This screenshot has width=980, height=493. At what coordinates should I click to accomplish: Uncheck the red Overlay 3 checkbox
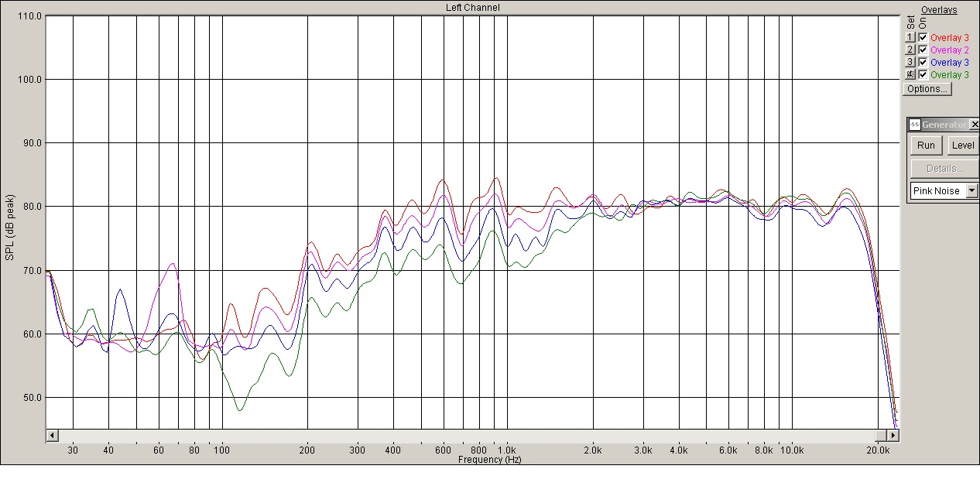pyautogui.click(x=923, y=37)
